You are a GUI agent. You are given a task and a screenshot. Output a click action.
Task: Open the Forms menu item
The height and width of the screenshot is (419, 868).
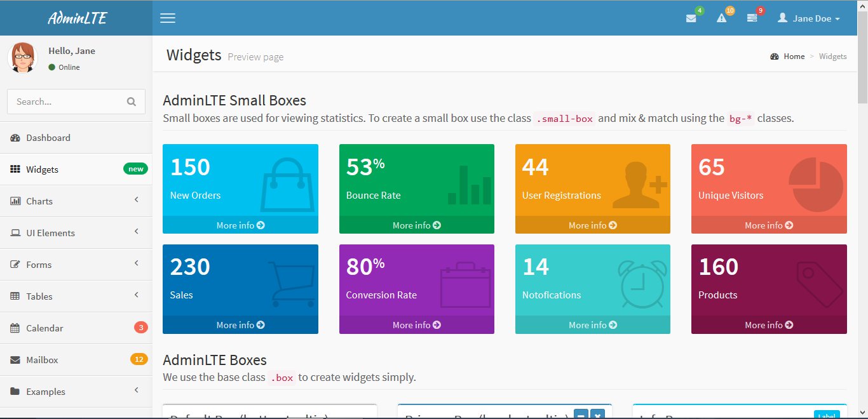click(x=76, y=265)
